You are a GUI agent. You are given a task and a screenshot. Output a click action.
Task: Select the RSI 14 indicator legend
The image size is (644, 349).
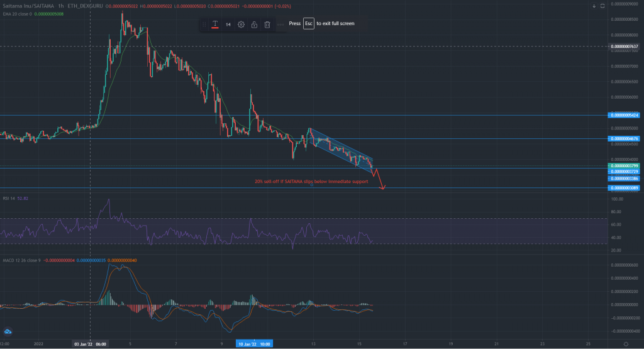tap(9, 198)
